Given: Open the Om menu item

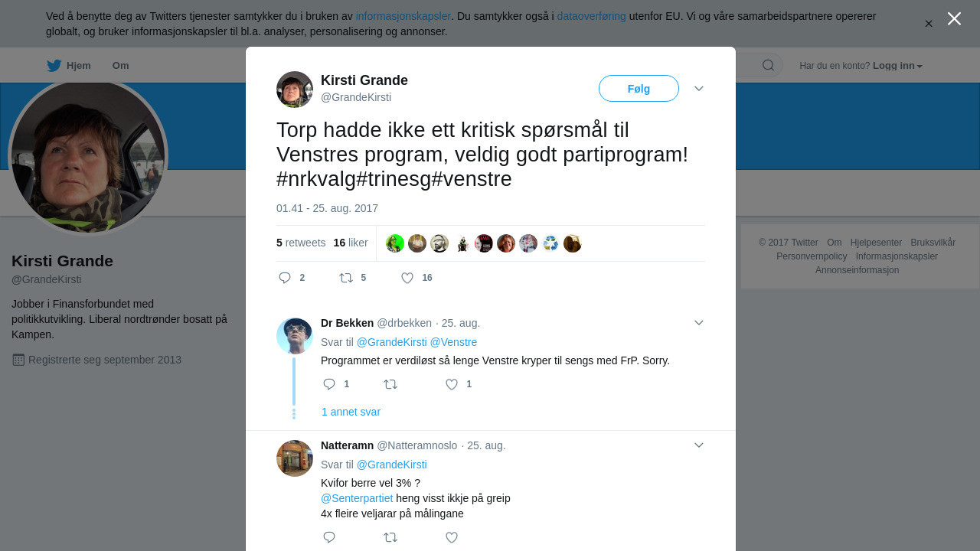Looking at the screenshot, I should click(x=120, y=66).
